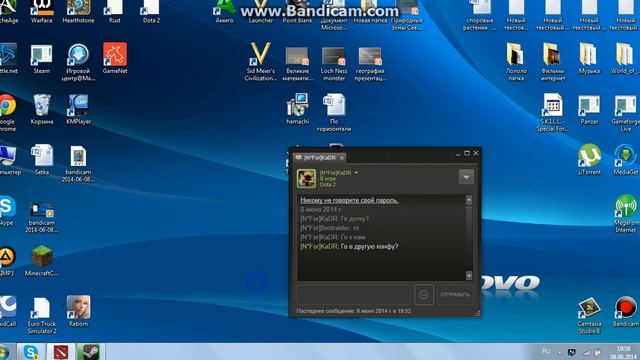This screenshot has height=360, width=640.
Task: Click the По горизонтали document icon
Action: coord(334,113)
